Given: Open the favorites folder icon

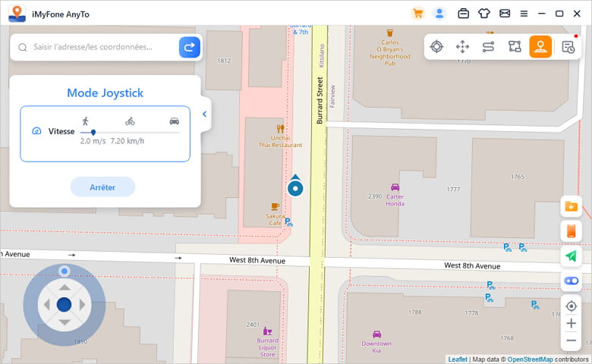Looking at the screenshot, I should 571,206.
